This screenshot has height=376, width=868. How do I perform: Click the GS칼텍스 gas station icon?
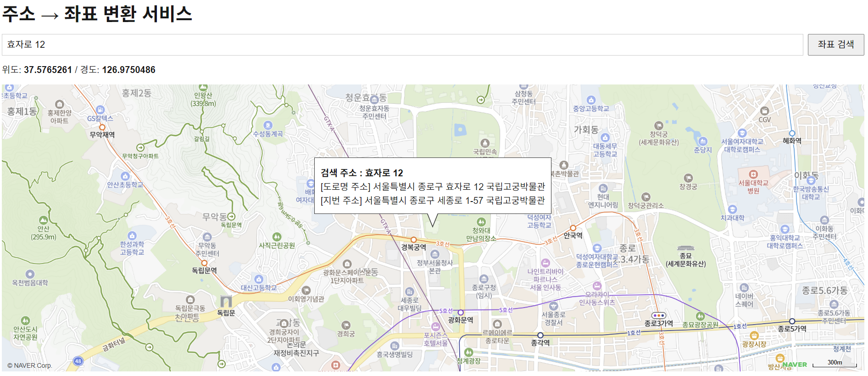[100, 110]
